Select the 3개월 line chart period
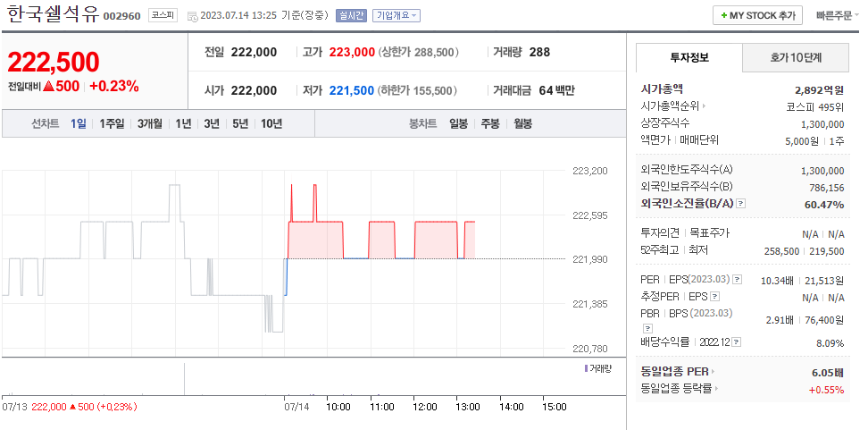Viewport: 868px width, 430px height. (149, 123)
